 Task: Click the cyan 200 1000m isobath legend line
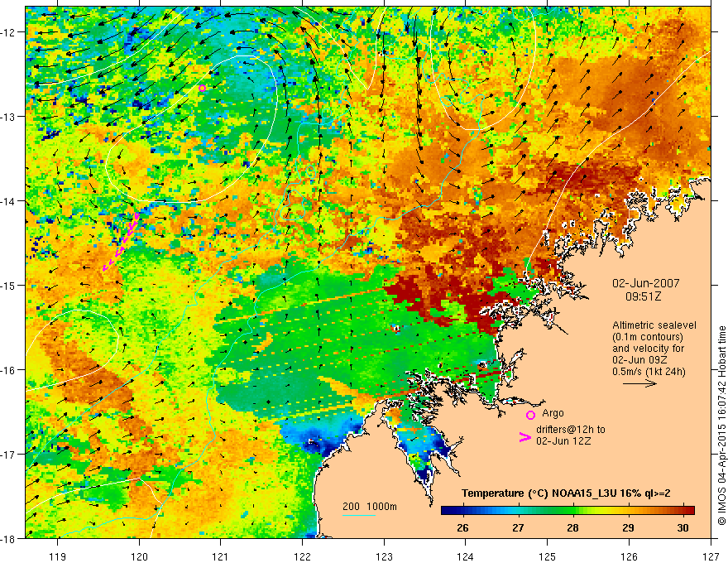click(x=359, y=515)
